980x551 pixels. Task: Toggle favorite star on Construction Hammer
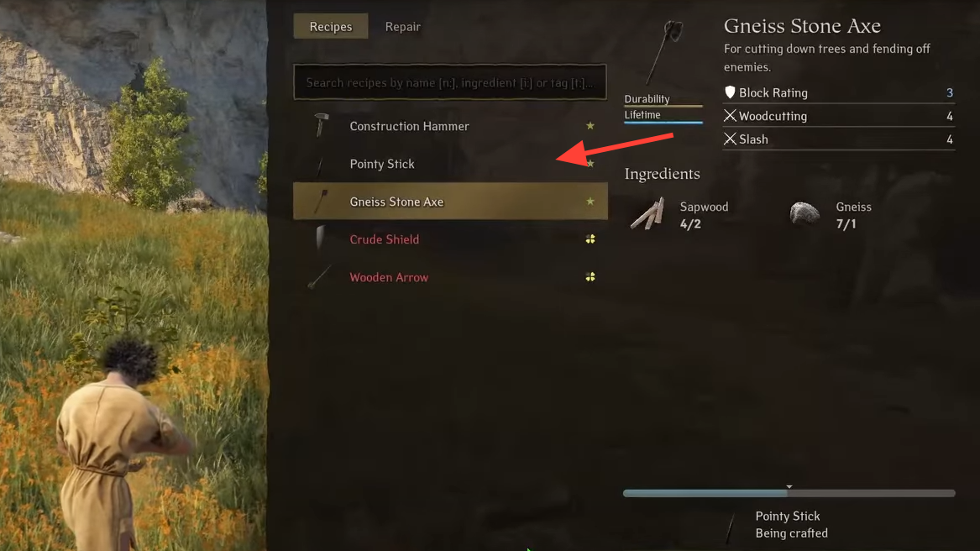pyautogui.click(x=590, y=126)
